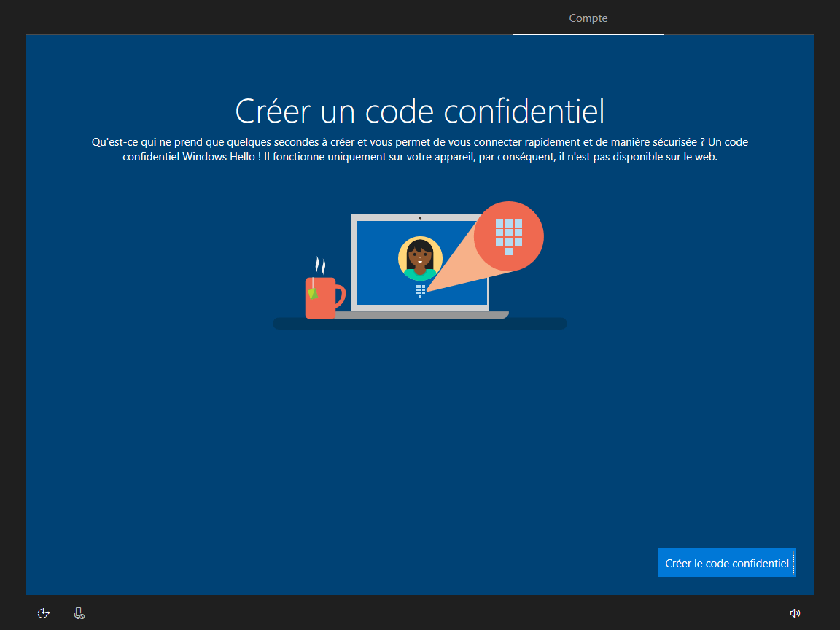The height and width of the screenshot is (630, 840).
Task: Select the Compte tab
Action: 588,18
